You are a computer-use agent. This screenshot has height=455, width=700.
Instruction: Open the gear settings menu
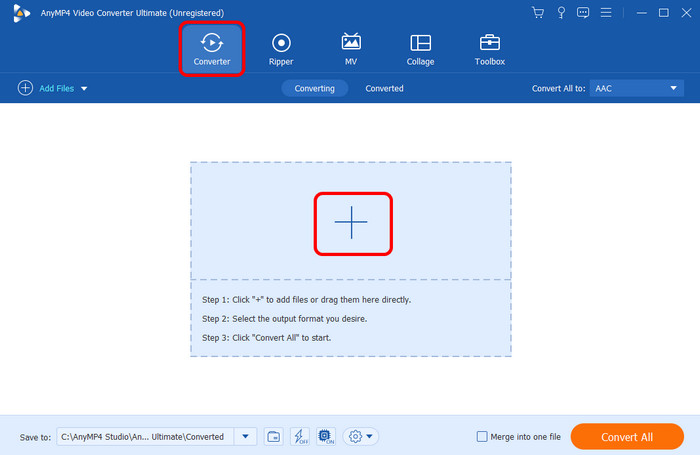pos(361,437)
